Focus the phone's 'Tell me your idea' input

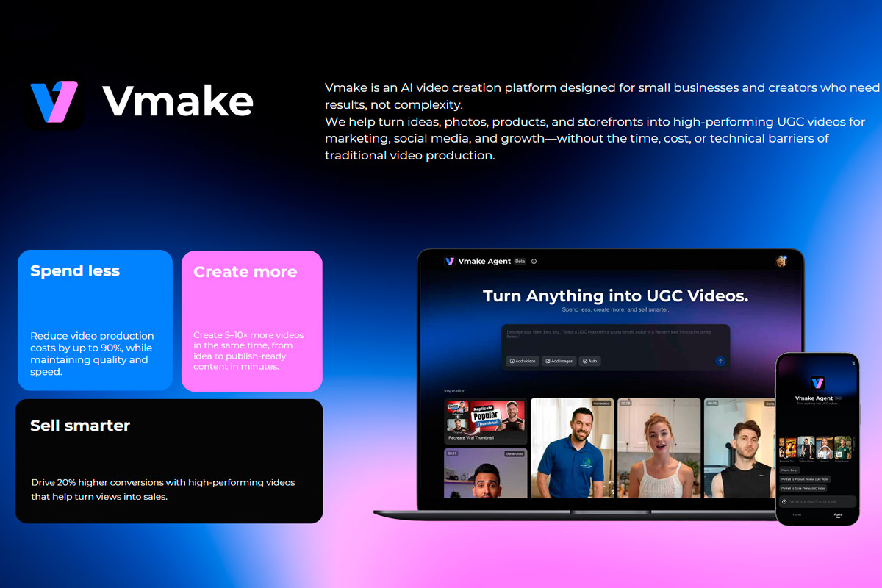[817, 502]
